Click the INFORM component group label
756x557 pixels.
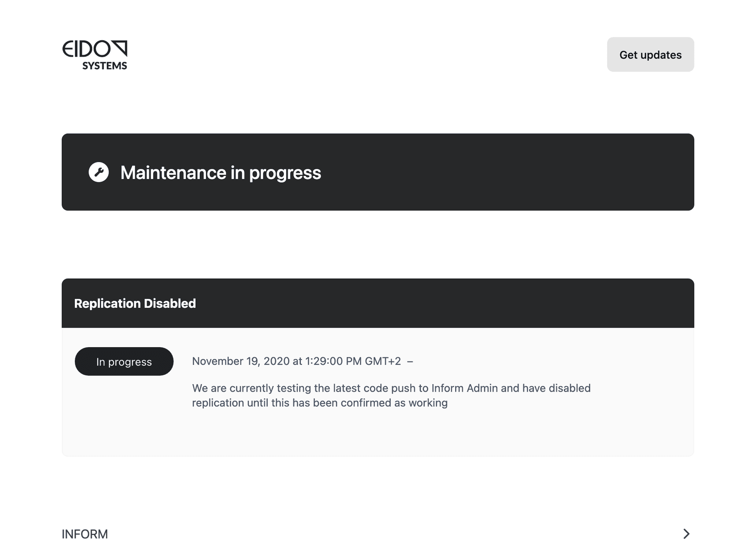point(85,534)
